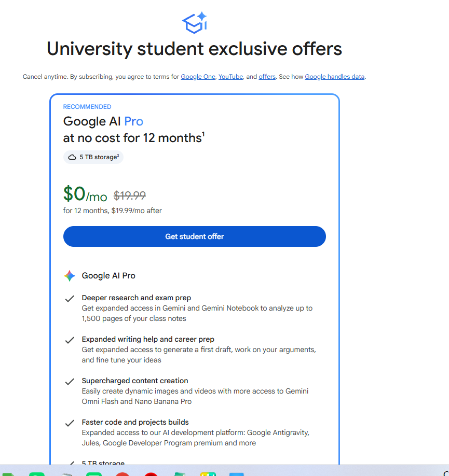Follow the Google handles data link
This screenshot has width=449, height=476.
(x=335, y=77)
